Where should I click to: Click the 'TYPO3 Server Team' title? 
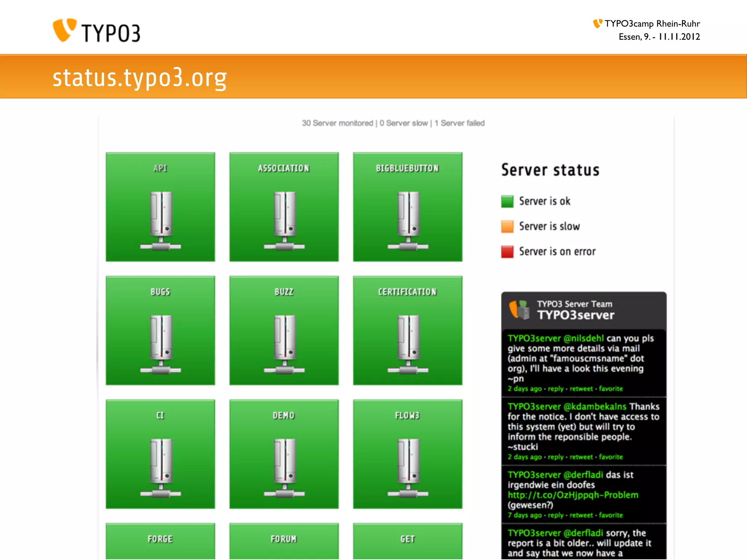[x=575, y=304]
